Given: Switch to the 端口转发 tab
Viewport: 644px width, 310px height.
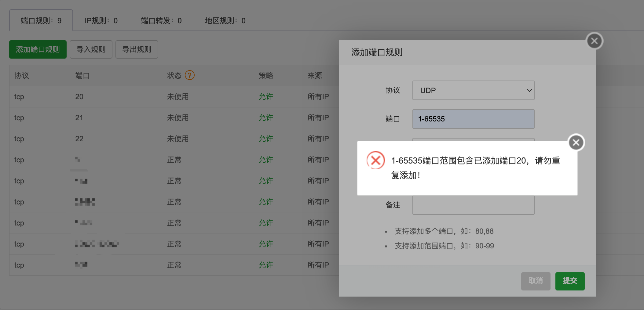Looking at the screenshot, I should (x=161, y=20).
